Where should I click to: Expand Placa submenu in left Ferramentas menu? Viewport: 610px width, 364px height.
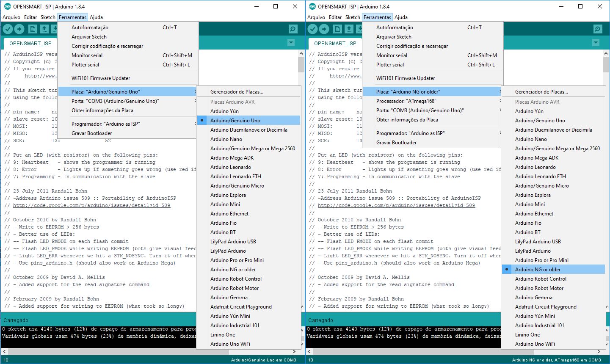[x=128, y=91]
